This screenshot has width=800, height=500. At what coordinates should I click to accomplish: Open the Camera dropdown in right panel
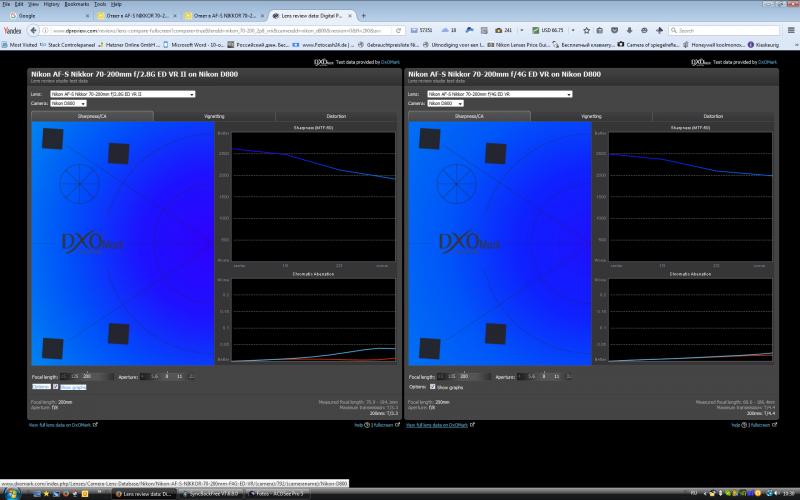445,103
